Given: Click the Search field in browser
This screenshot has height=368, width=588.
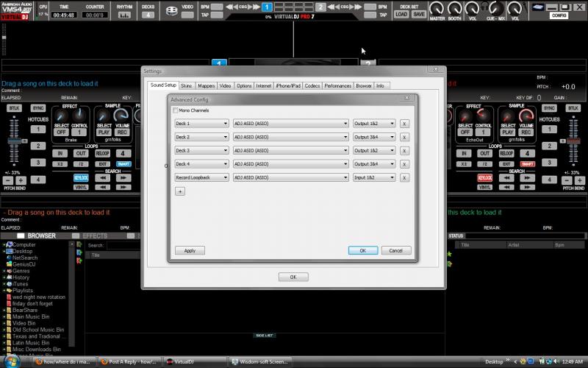Looking at the screenshot, I should click(123, 246).
